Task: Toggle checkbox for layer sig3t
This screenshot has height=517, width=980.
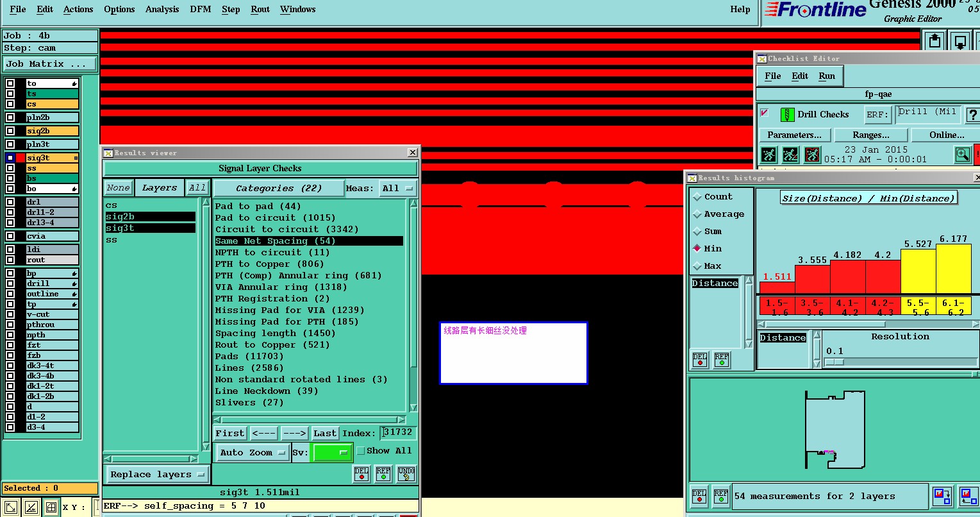Action: [10, 158]
